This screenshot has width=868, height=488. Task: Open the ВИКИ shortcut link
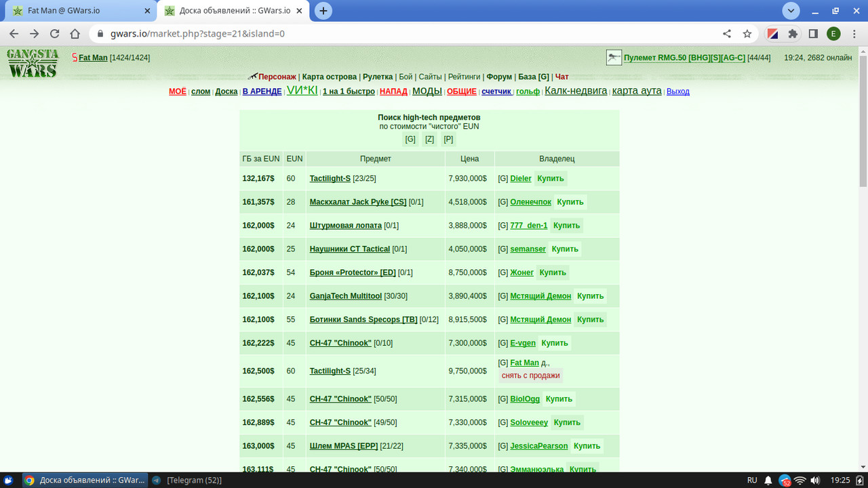pyautogui.click(x=302, y=91)
